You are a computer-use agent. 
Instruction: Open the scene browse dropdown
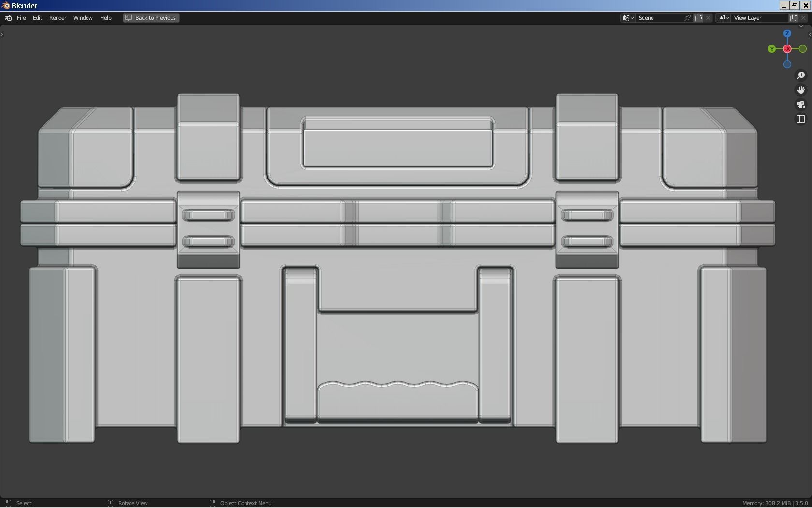pos(628,18)
